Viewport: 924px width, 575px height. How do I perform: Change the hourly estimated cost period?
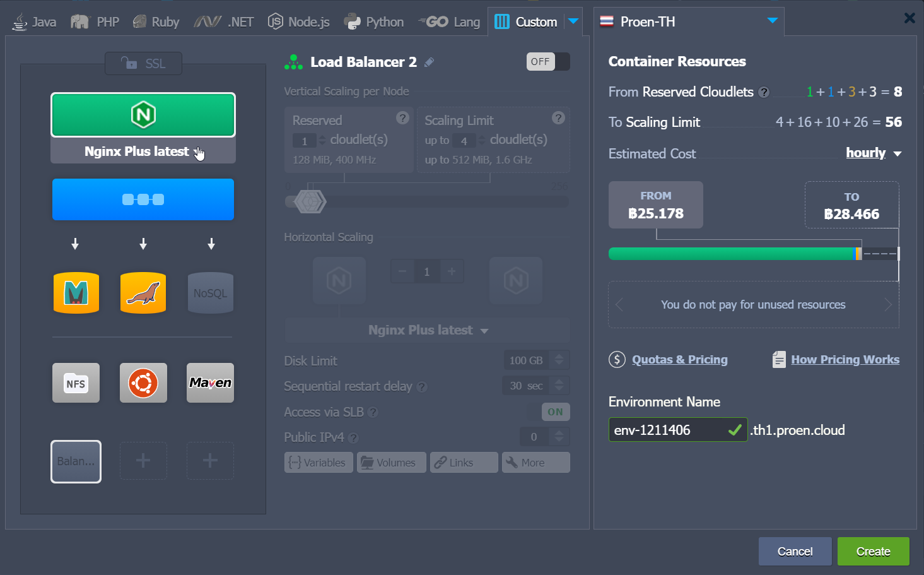click(x=874, y=153)
